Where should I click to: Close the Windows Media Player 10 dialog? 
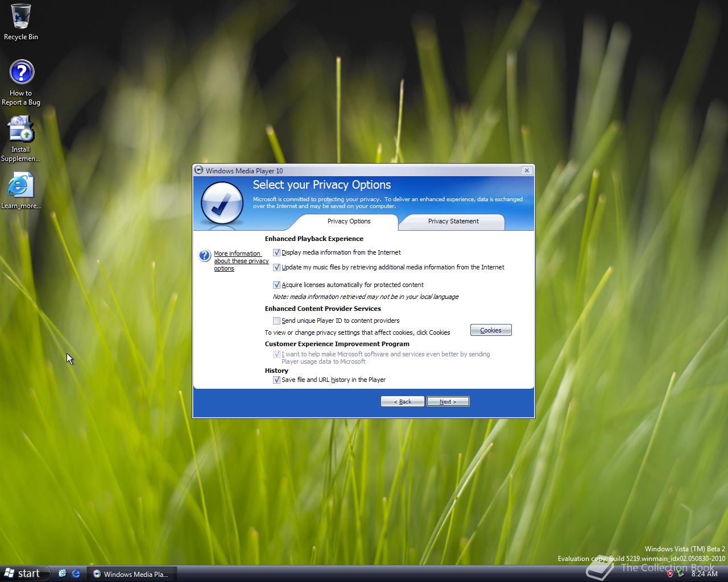pos(527,170)
